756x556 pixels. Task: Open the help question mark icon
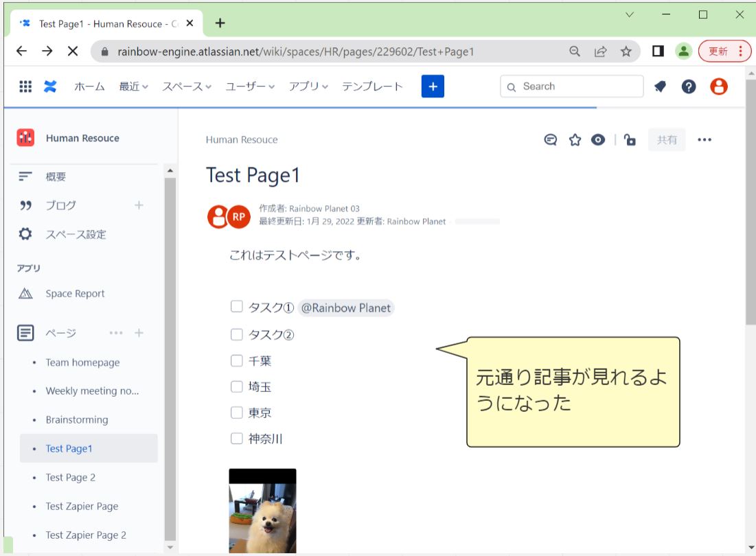(x=689, y=86)
